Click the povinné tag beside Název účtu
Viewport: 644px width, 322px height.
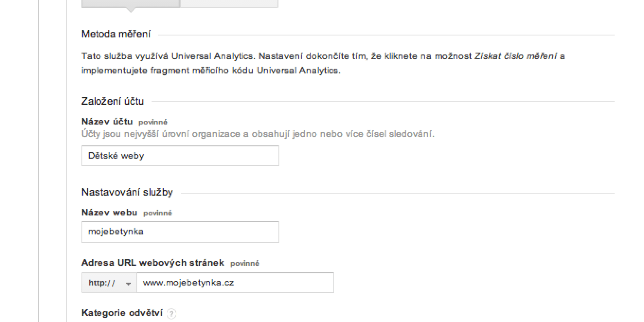pos(153,122)
